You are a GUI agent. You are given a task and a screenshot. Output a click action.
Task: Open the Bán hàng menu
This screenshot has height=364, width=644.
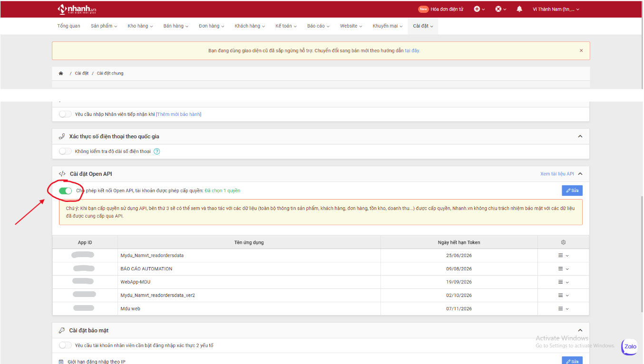(176, 26)
